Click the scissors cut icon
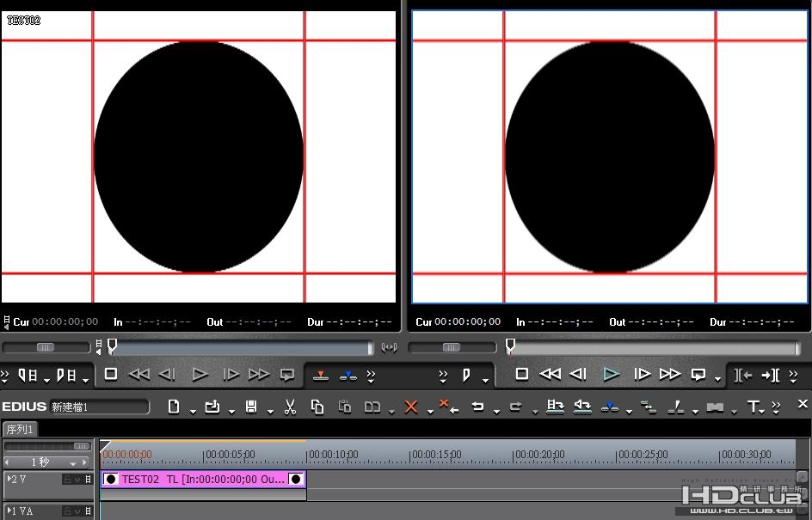Viewport: 812px width, 520px height. tap(290, 407)
